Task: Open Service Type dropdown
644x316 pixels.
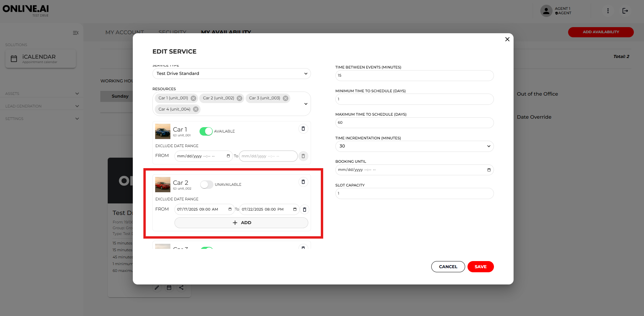Action: 231,74
